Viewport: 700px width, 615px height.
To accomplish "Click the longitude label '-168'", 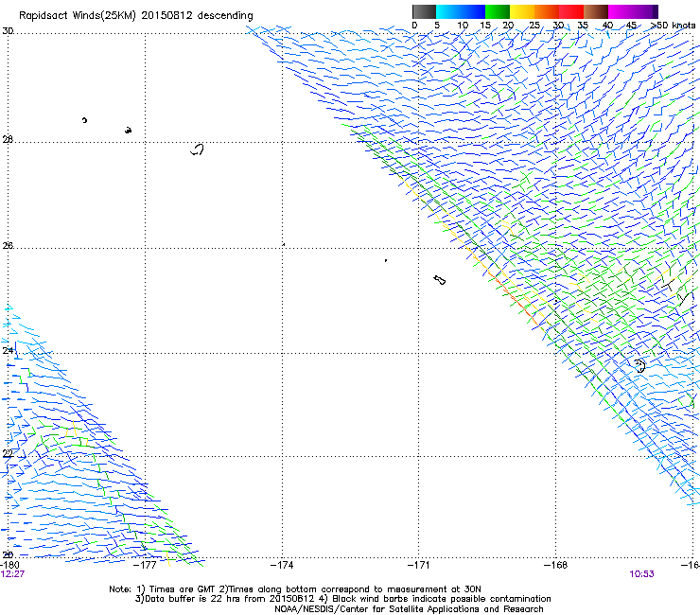I will [x=555, y=565].
